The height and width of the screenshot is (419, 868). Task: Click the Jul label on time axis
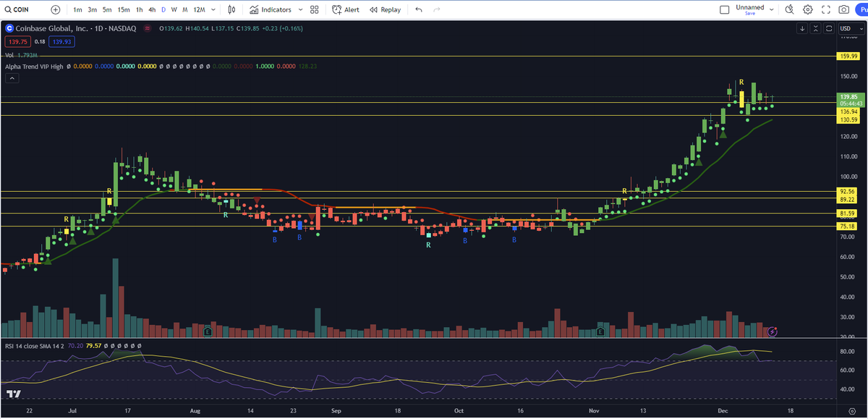click(x=72, y=410)
